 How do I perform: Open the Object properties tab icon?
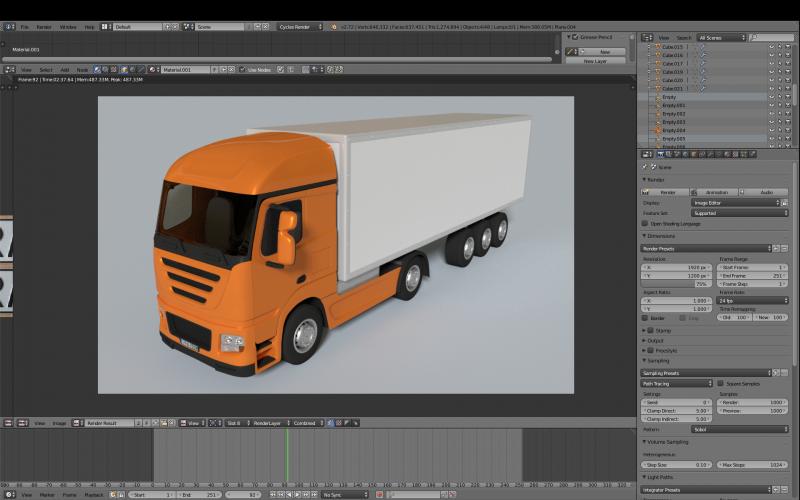(x=694, y=154)
